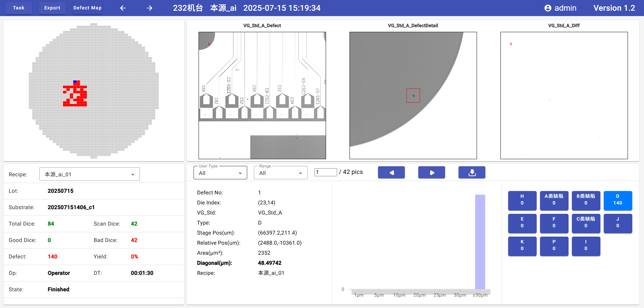Open the VG_Std_A_DefectDetail image
This screenshot has height=308, width=644.
(x=413, y=96)
